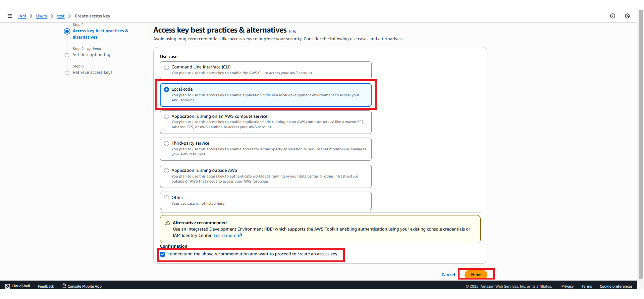Select the Local code radio option
Viewport: 644px width, 299px height.
(166, 89)
